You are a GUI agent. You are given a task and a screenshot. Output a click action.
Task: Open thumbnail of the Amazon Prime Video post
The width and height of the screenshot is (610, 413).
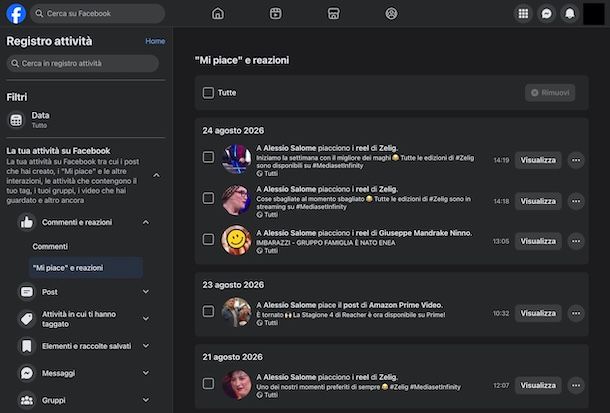click(x=236, y=312)
